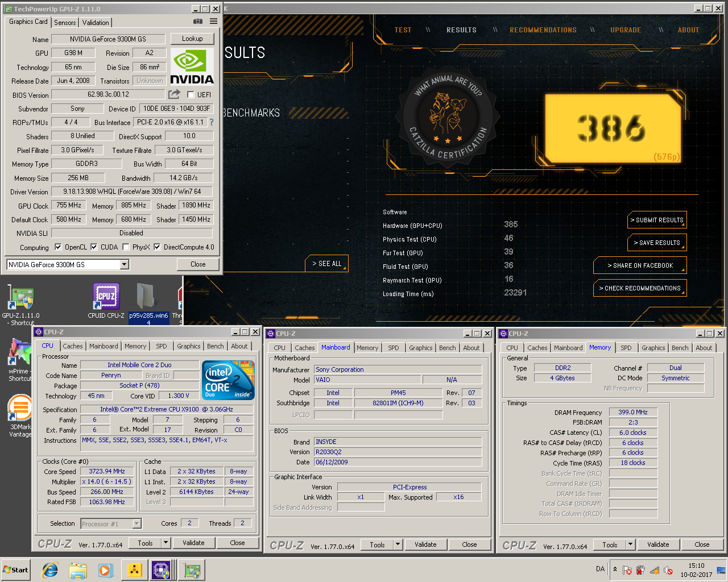Toggle the DirectCompute 4.0 checkbox
728x582 pixels.
[x=157, y=247]
